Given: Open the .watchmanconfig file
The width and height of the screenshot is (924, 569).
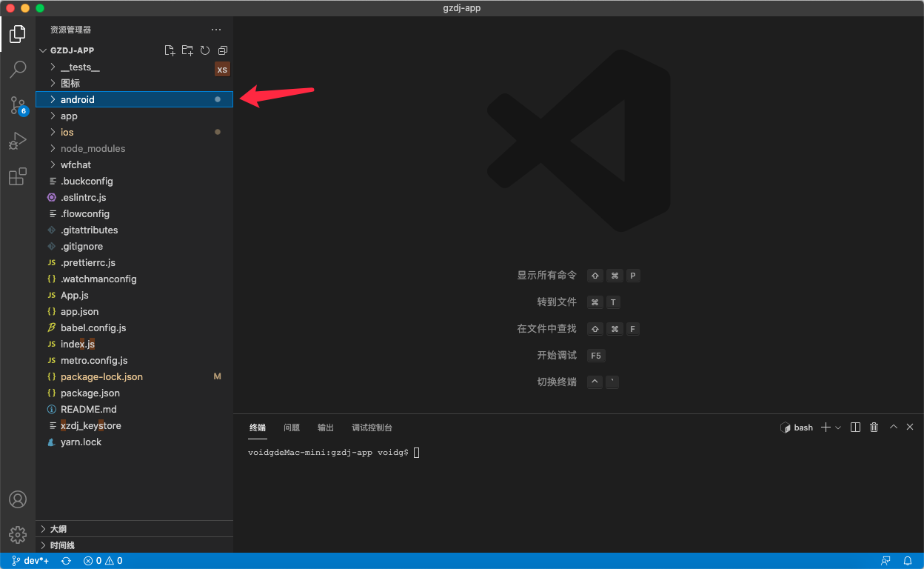Looking at the screenshot, I should 134,279.
